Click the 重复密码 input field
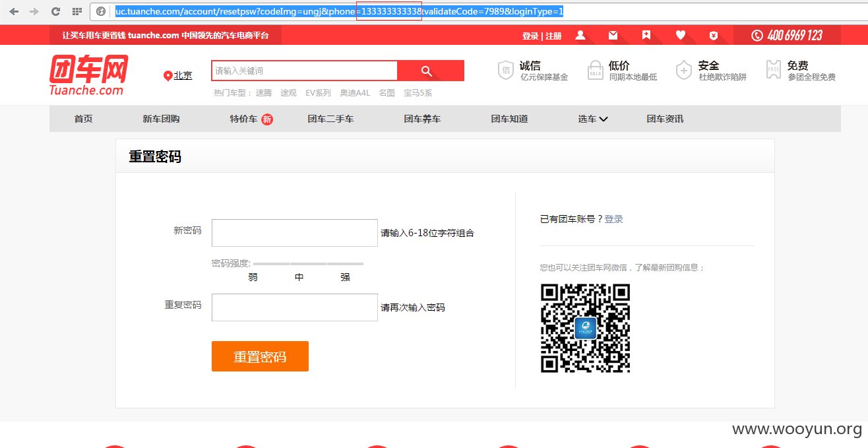This screenshot has height=448, width=868. pyautogui.click(x=295, y=307)
